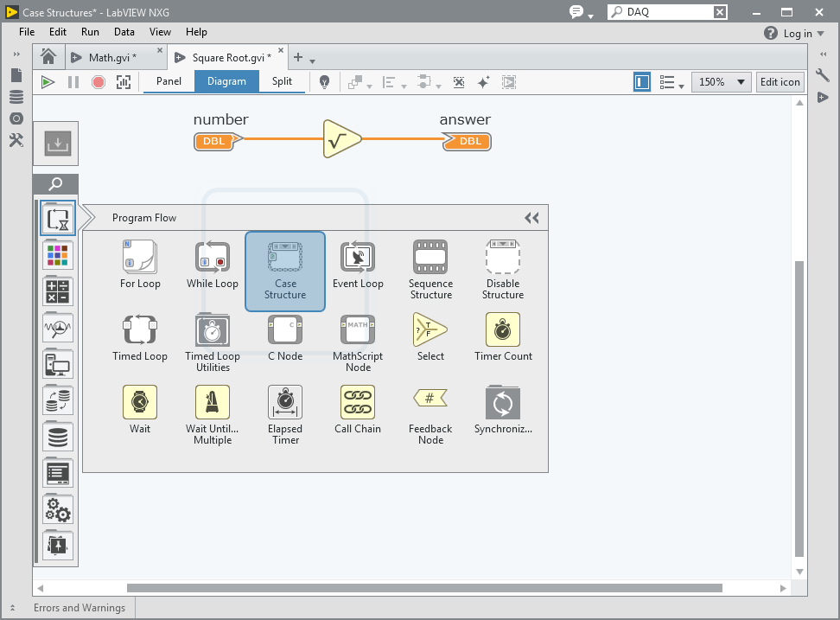Open the Data menu
This screenshot has width=840, height=620.
point(124,32)
